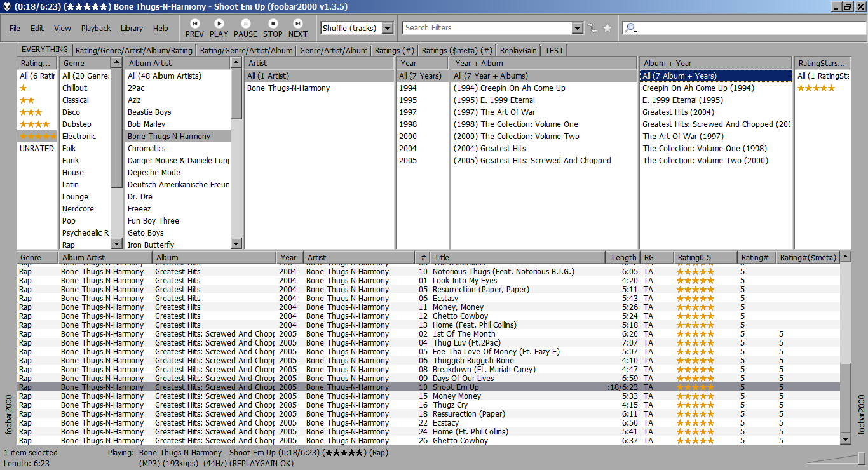This screenshot has height=470, width=868.
Task: Switch to the EVERYTHING tab
Action: pyautogui.click(x=44, y=50)
